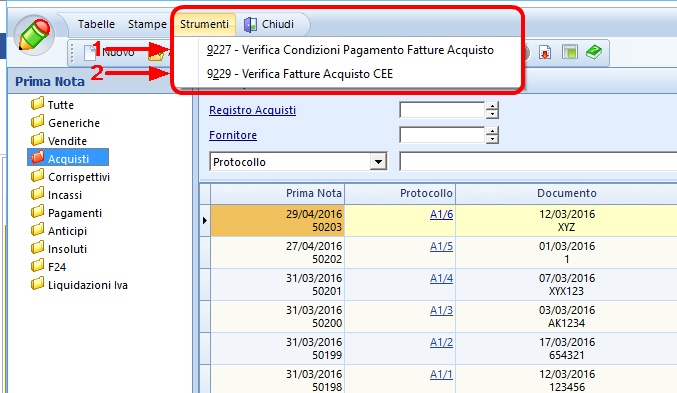Select 9229 Verifica Fatture Acquisto CEE
Viewport: 677px width, 393px height.
[x=300, y=74]
